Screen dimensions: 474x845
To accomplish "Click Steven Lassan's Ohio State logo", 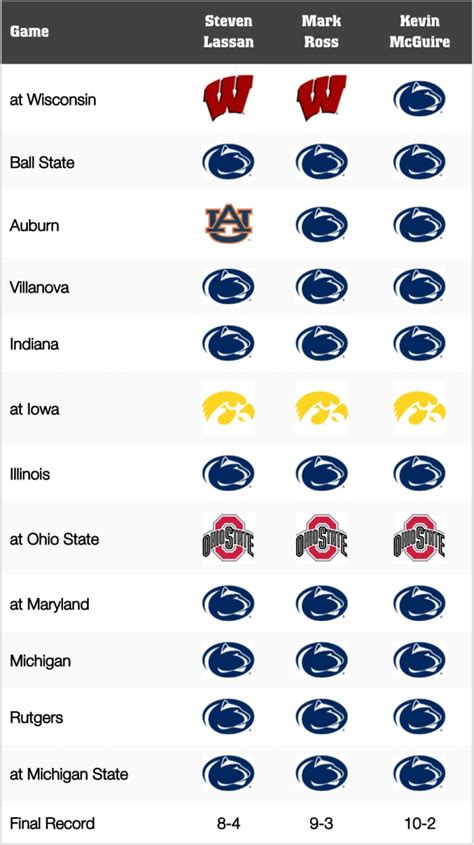I will click(x=228, y=537).
